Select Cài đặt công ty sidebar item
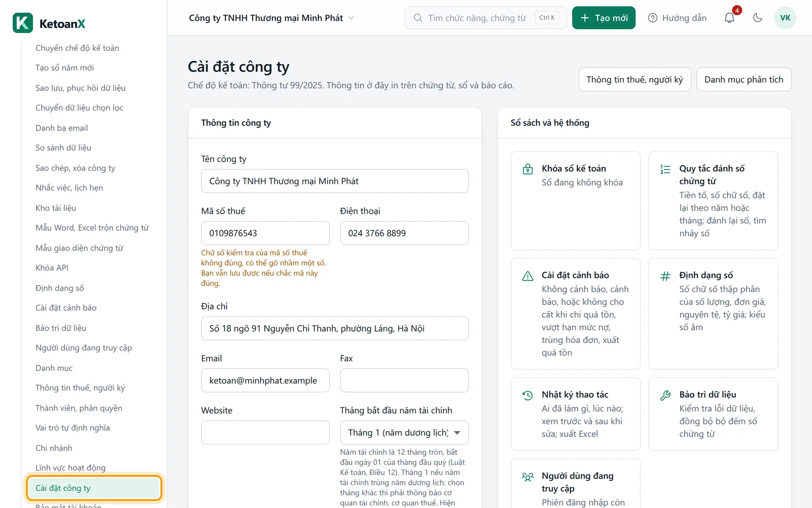 (x=94, y=488)
